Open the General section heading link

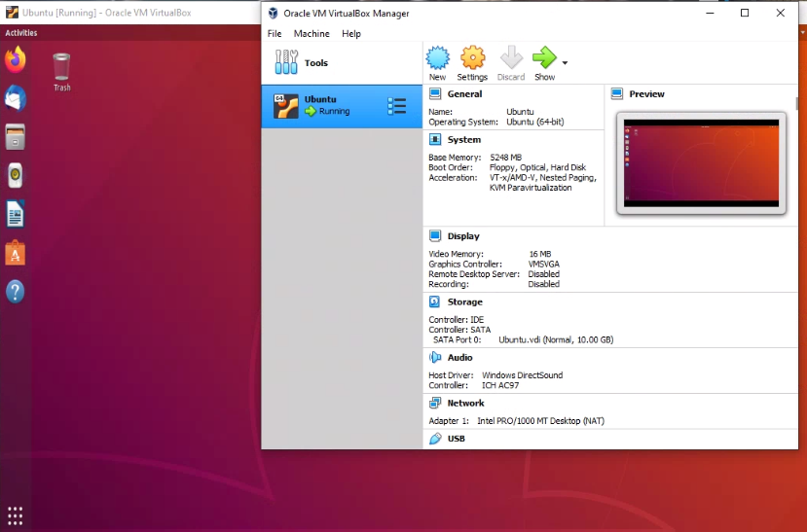(x=464, y=94)
